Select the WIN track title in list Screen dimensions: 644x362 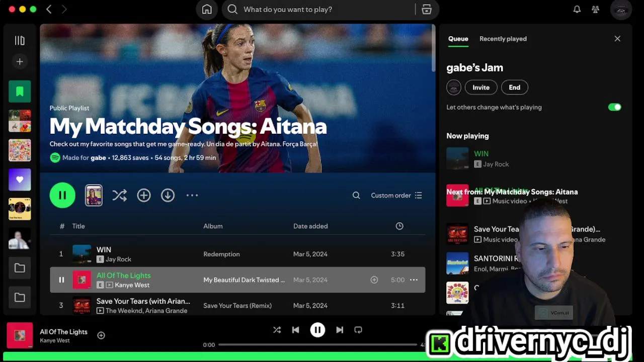tap(104, 250)
